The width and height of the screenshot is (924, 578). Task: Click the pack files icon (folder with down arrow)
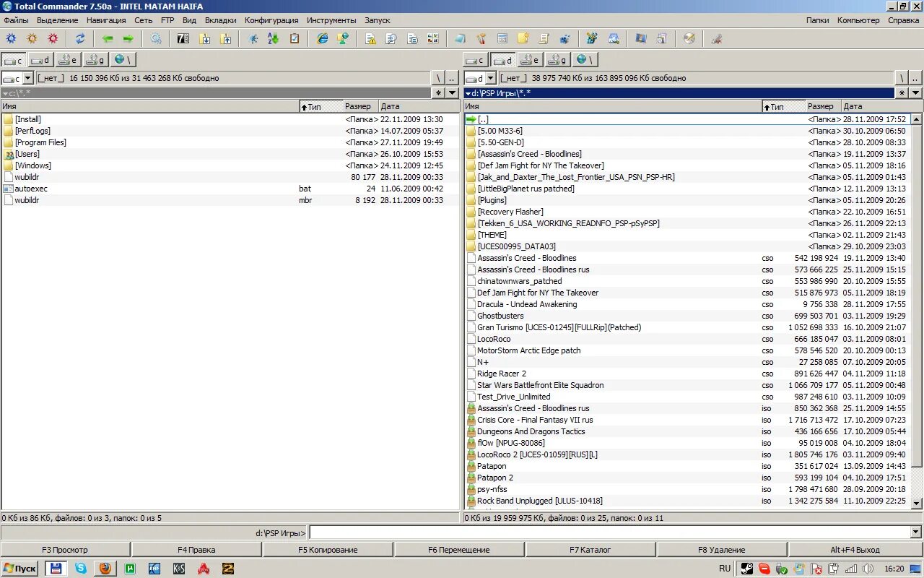coord(205,38)
